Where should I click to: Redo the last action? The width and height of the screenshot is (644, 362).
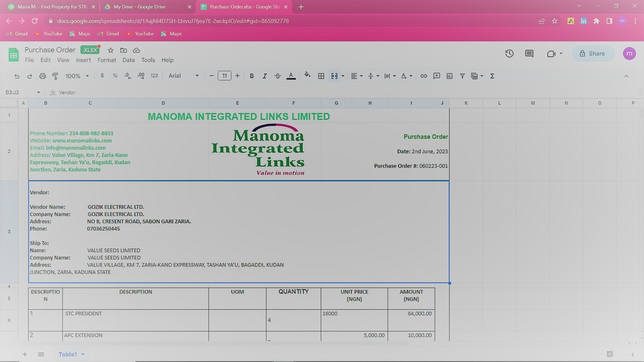pos(30,76)
